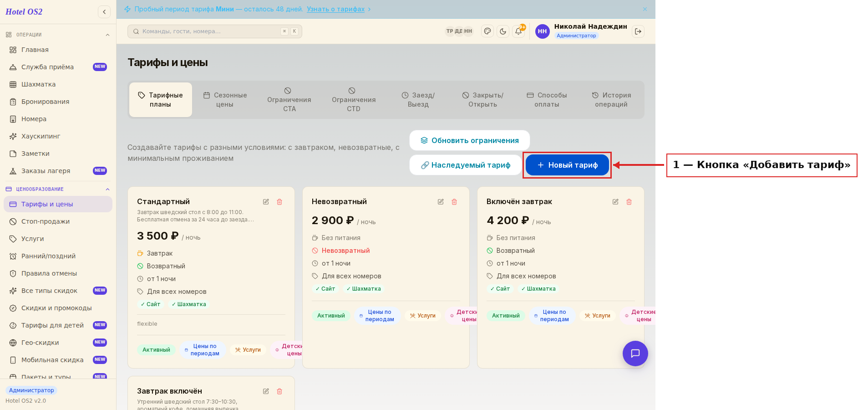Delete the Стандартный tariff via trash icon

279,202
